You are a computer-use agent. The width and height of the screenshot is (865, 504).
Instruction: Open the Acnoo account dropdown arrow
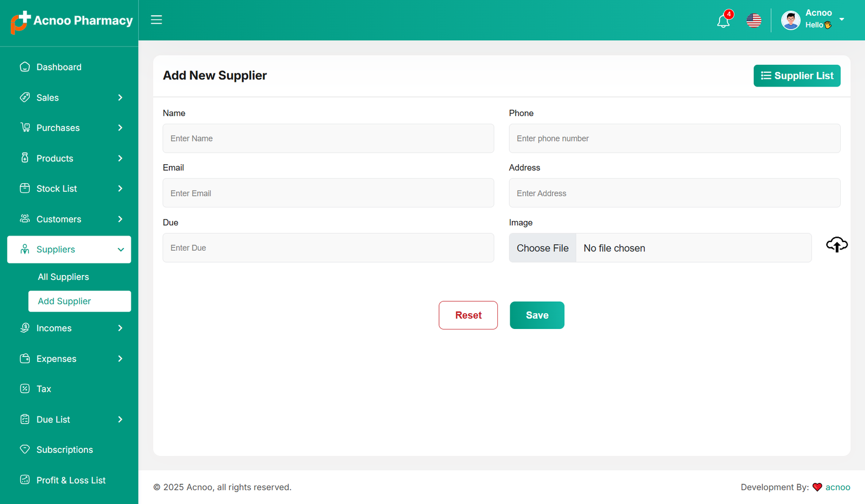point(842,19)
